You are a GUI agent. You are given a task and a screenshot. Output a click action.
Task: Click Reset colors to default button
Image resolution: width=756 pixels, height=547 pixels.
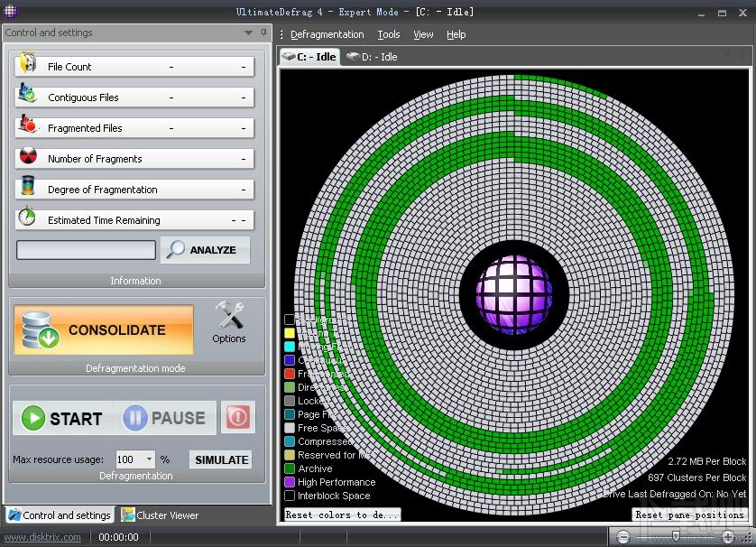pyautogui.click(x=342, y=515)
